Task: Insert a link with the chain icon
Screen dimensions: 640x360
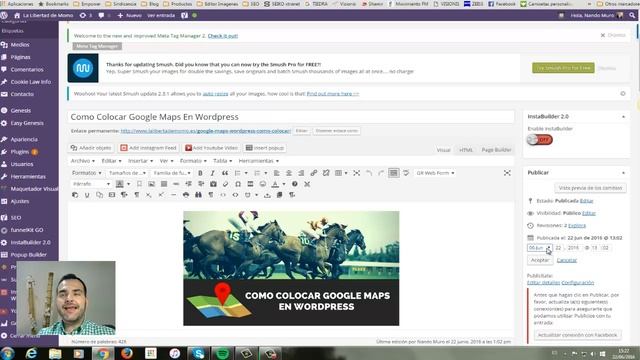Action: pyautogui.click(x=313, y=173)
